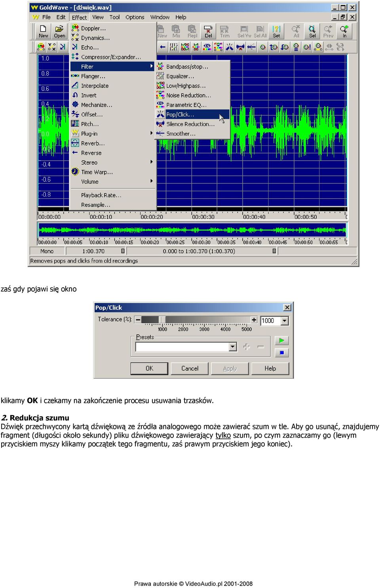Viewport: 380px width, 588px height.
Task: Open the Tool menu
Action: pyautogui.click(x=114, y=17)
